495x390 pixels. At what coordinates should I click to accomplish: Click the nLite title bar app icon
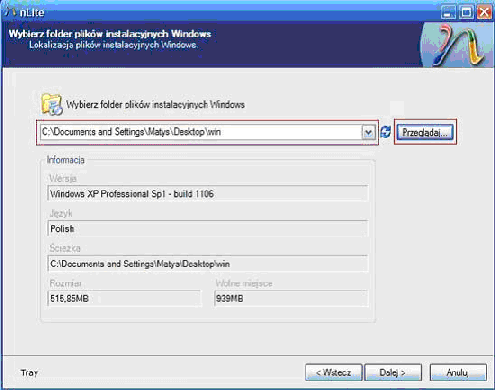tap(10, 12)
